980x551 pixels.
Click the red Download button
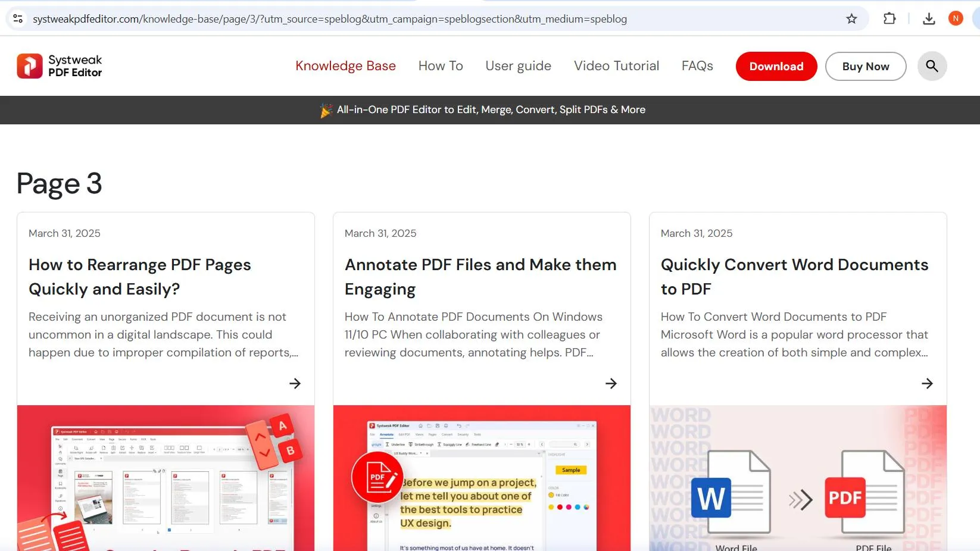[776, 66]
